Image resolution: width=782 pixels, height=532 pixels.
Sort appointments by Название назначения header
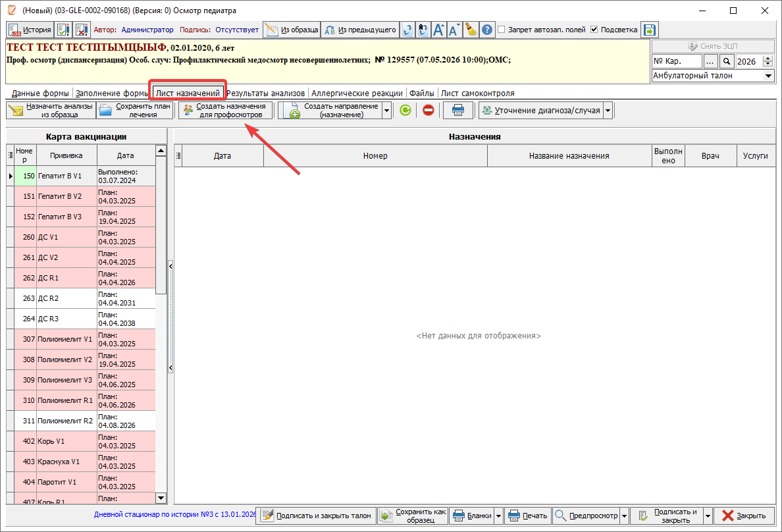569,155
